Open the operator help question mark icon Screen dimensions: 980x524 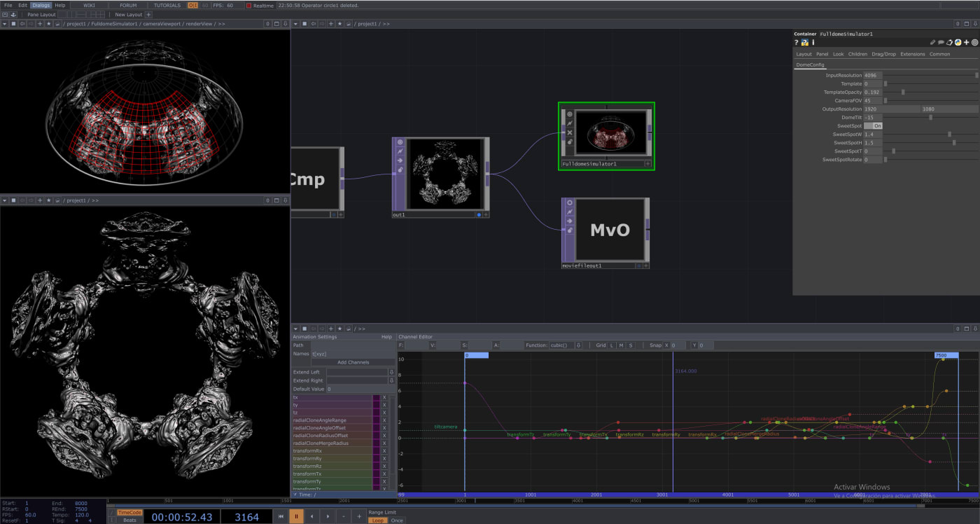click(797, 43)
